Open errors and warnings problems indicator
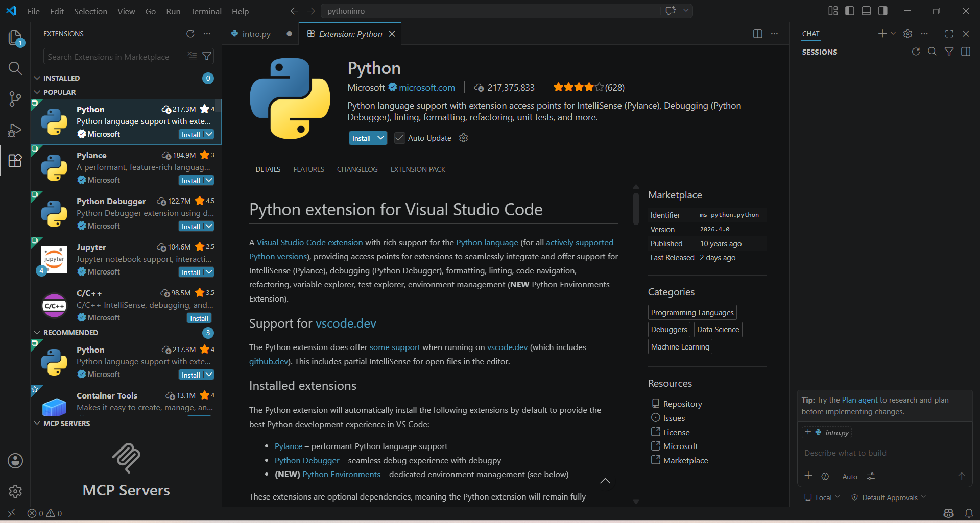 coord(45,513)
